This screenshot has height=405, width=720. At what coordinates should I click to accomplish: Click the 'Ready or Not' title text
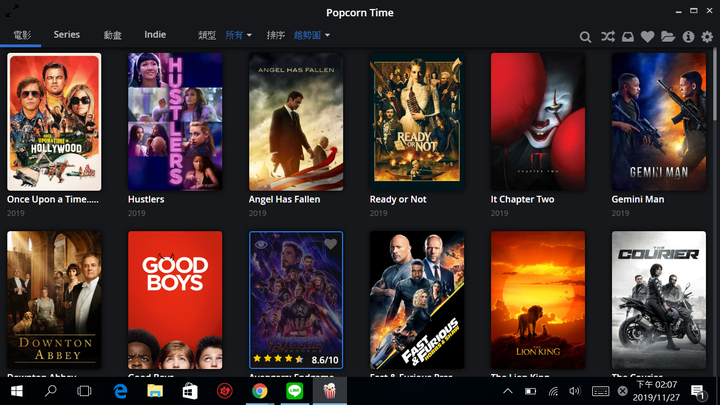(398, 199)
